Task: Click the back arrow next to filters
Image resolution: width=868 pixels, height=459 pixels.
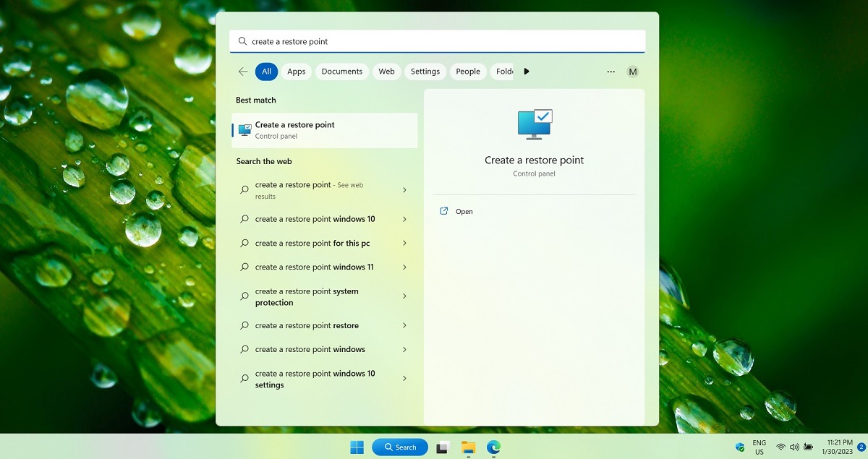Action: click(x=243, y=71)
